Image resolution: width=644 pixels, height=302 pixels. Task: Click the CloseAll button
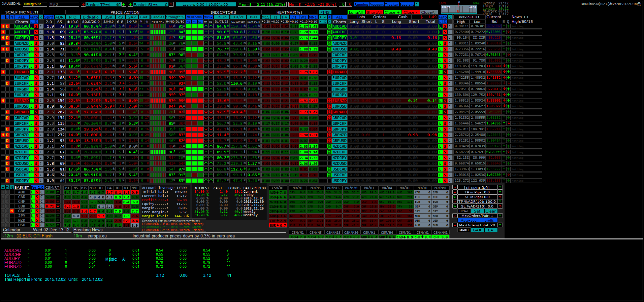point(429,12)
